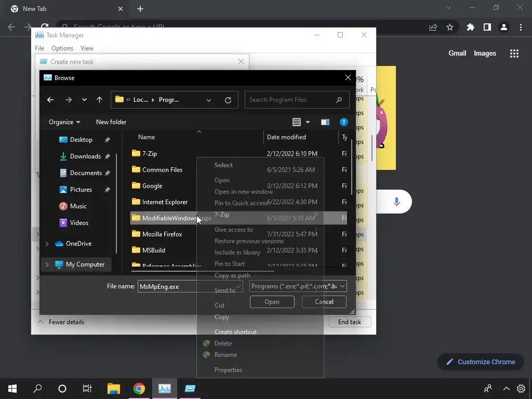The height and width of the screenshot is (399, 532).
Task: Expand the OneDrive tree node
Action: (x=47, y=244)
